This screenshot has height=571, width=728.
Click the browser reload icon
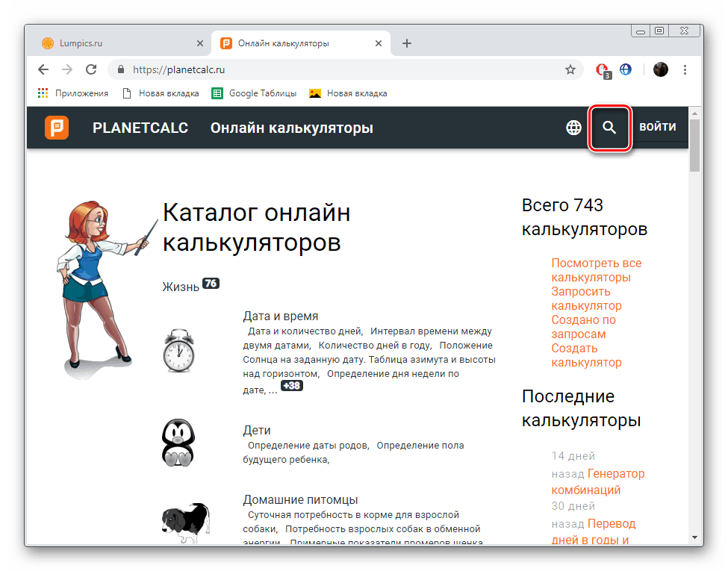point(91,69)
